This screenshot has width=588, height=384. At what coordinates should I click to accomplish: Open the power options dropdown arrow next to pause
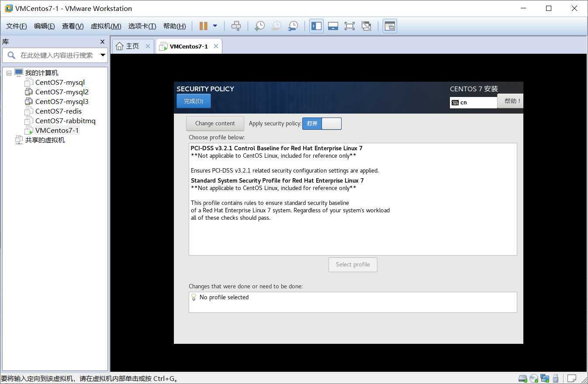point(215,26)
